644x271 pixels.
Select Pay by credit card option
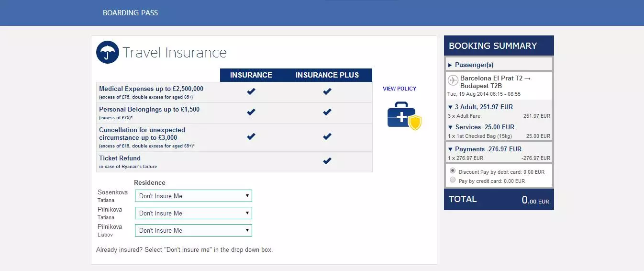pos(453,180)
